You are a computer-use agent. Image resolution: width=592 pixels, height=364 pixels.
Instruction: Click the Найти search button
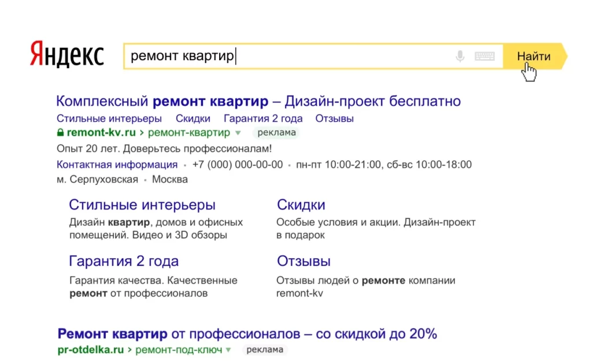pyautogui.click(x=534, y=56)
